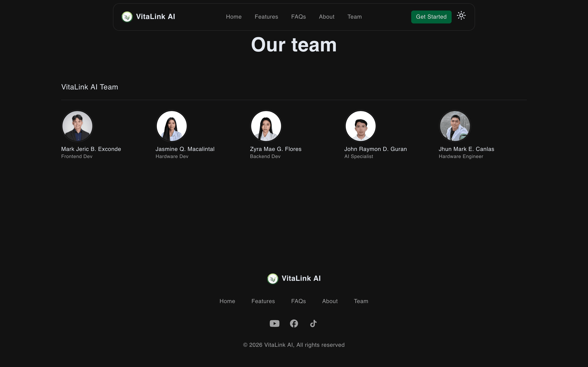Screen dimensions: 588x367
Task: Click the name John Raymon D. Guran
Action: [375, 149]
